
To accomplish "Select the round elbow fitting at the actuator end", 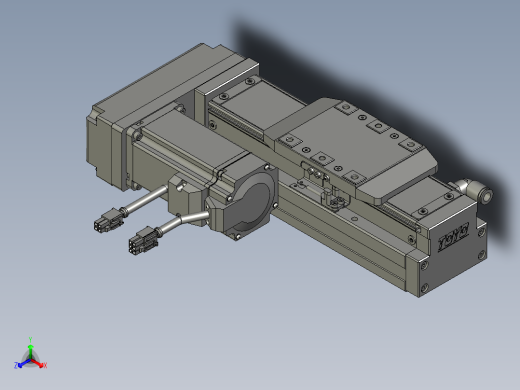I will point(475,190).
